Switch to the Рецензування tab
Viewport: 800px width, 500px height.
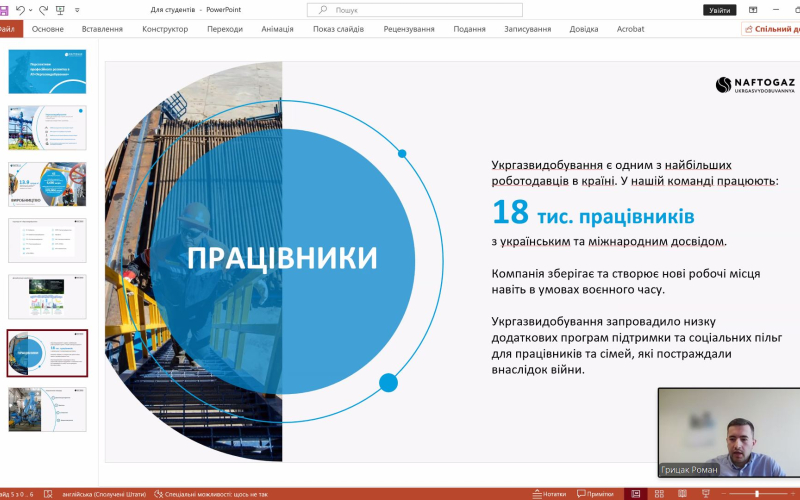tap(409, 29)
